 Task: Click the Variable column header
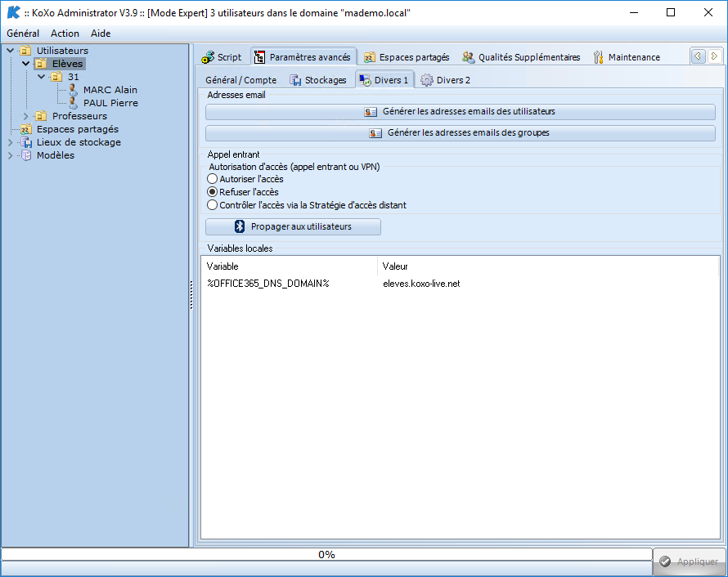(290, 266)
